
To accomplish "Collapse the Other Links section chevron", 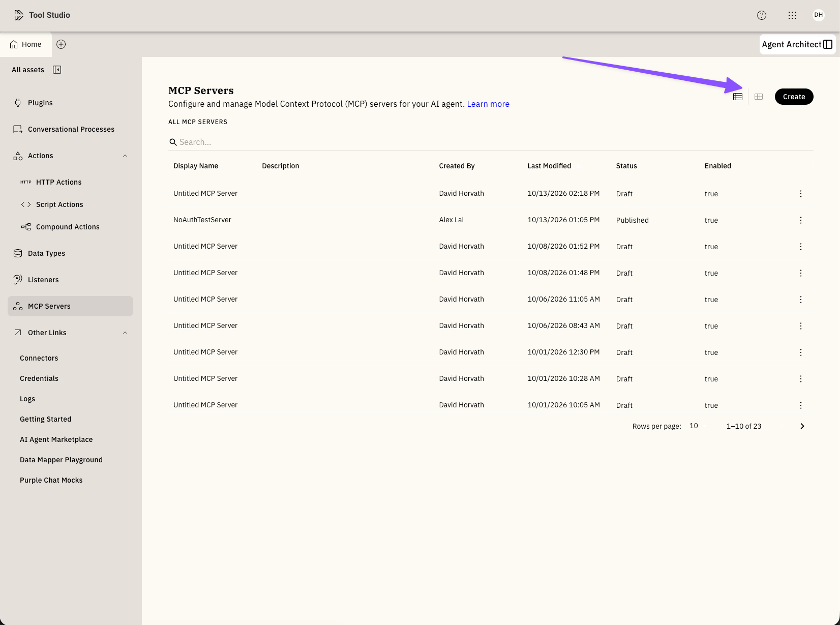I will 125,333.
